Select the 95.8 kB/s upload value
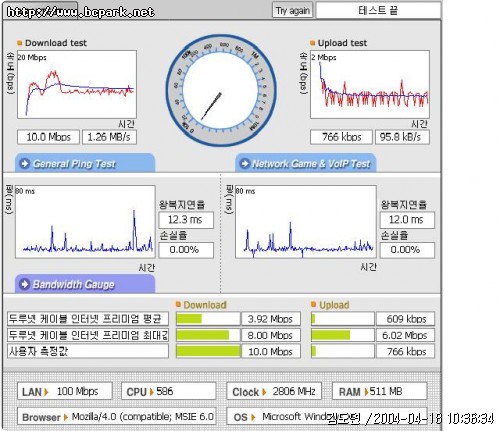The height and width of the screenshot is (431, 500). coord(402,137)
